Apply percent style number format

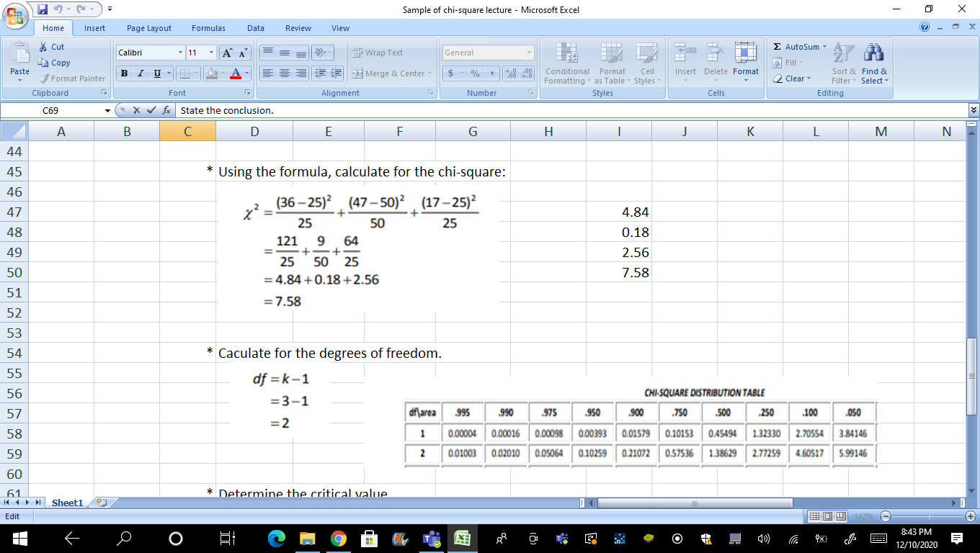pos(475,73)
